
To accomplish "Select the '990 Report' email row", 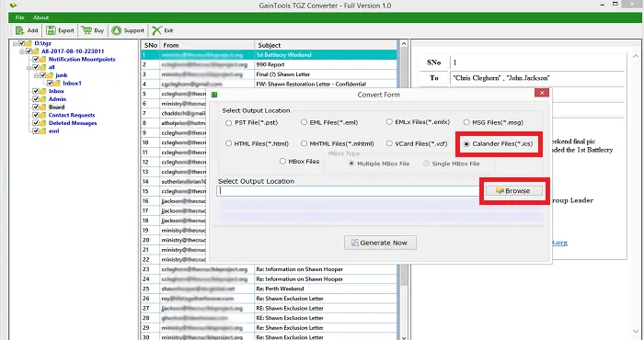I will click(x=270, y=65).
